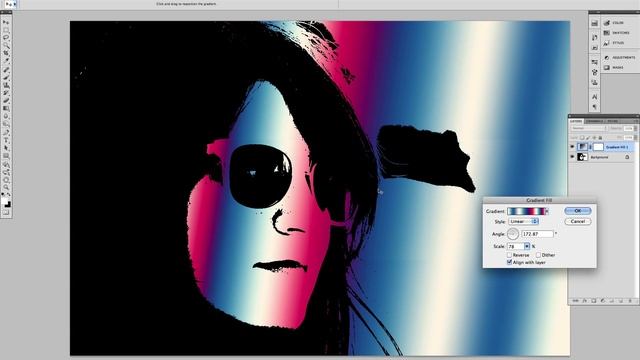Click the Scale value field
Screen dimensions: 640x360
[516, 247]
